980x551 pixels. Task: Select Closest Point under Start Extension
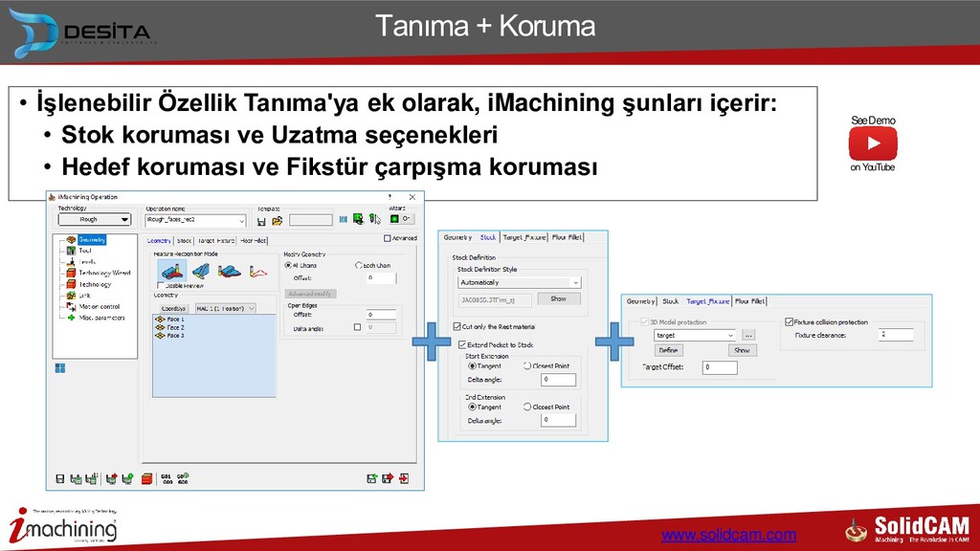click(527, 366)
